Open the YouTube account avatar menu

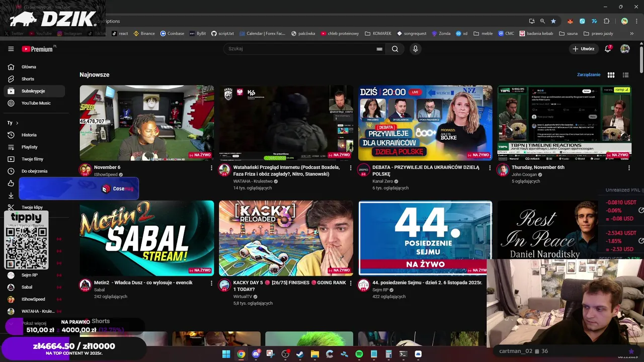pos(625,49)
